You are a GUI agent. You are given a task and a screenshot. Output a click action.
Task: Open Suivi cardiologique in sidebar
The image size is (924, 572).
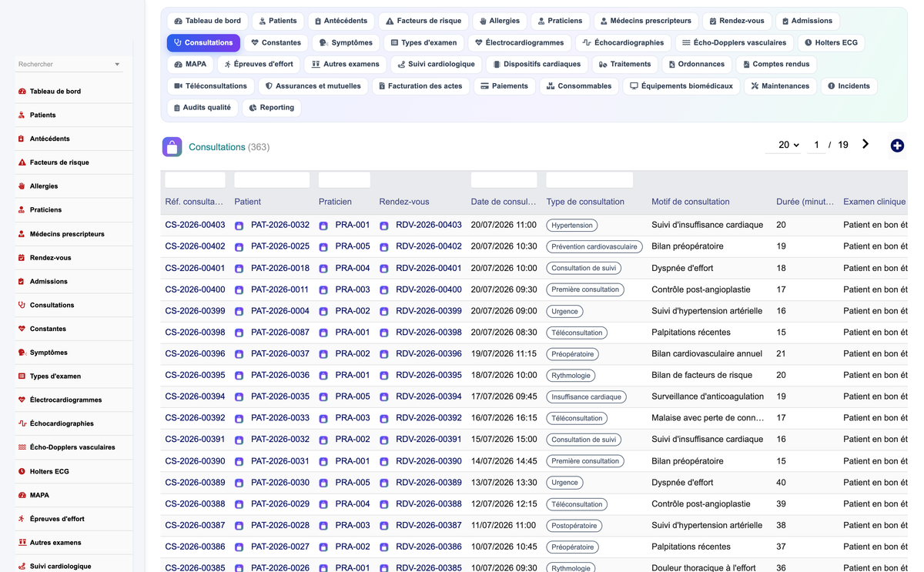point(60,566)
